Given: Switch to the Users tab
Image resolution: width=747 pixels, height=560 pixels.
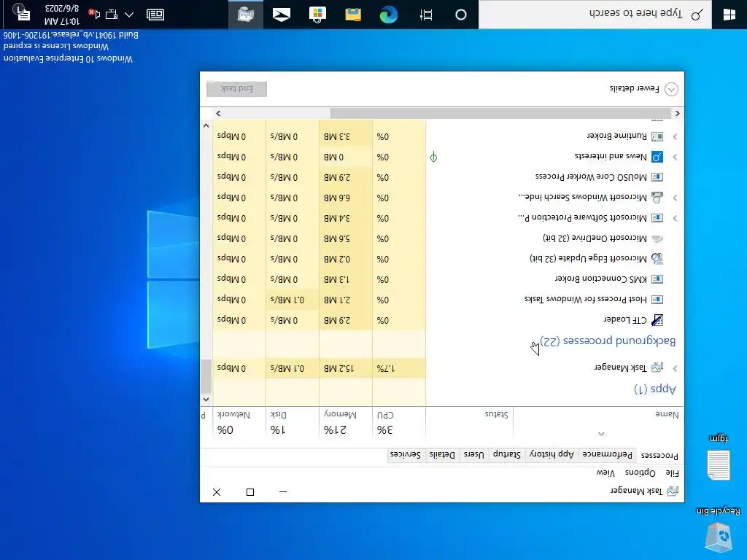Looking at the screenshot, I should 473,454.
